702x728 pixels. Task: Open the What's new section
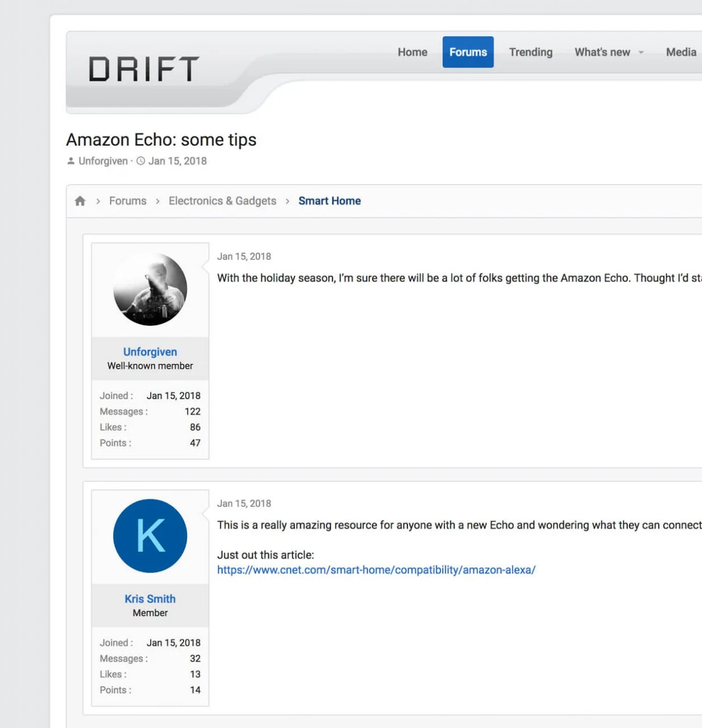click(x=602, y=52)
